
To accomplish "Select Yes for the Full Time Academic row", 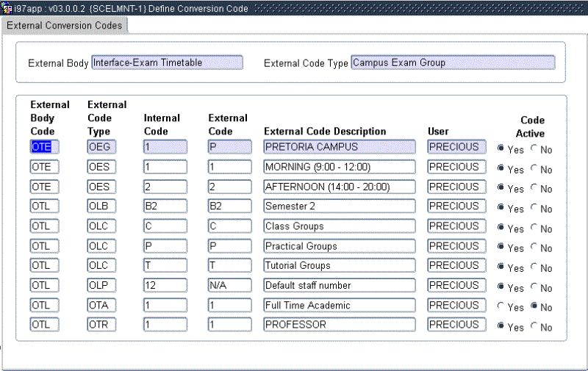I will click(501, 307).
